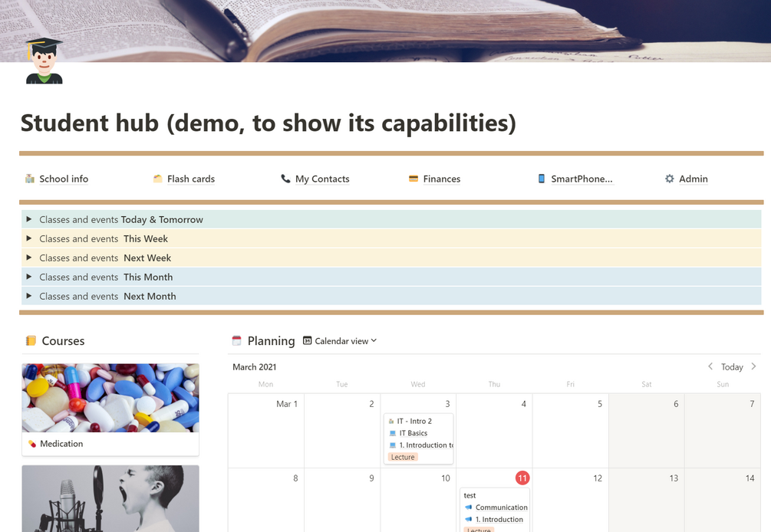
Task: Open the School info page
Action: click(64, 179)
